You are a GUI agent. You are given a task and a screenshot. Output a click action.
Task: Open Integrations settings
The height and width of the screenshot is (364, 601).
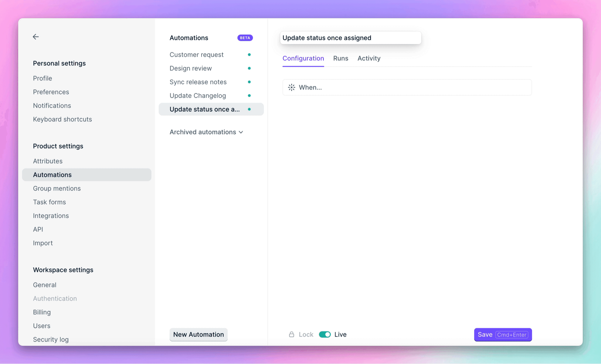click(x=51, y=216)
